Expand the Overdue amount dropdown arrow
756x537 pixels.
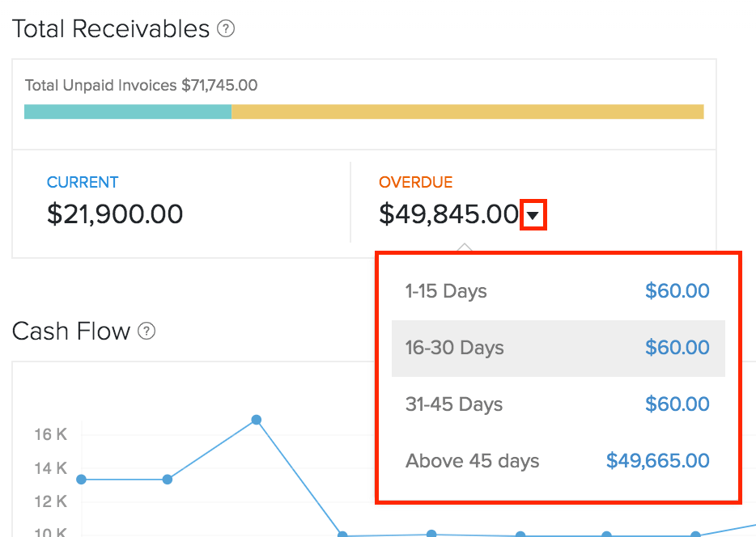(533, 216)
